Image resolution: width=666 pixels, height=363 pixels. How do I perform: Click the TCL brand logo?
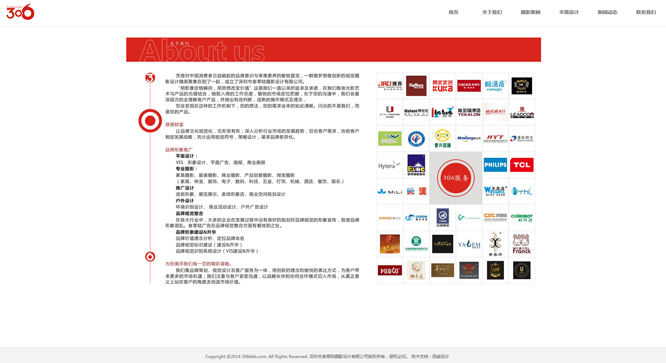[x=522, y=165]
